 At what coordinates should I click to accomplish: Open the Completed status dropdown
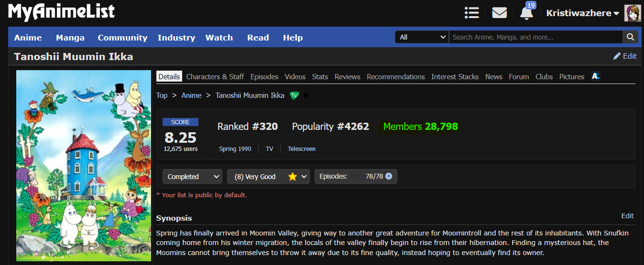(192, 176)
